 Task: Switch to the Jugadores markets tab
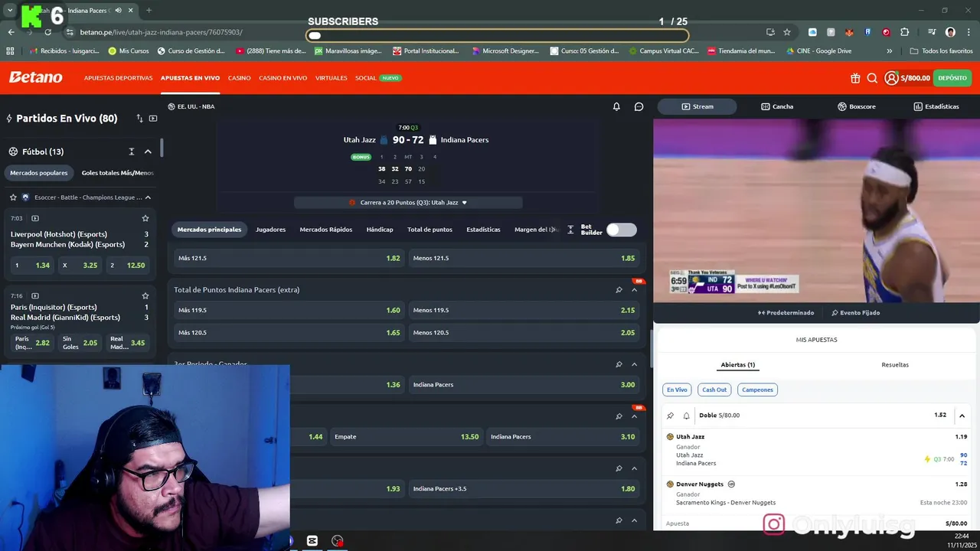(x=270, y=230)
